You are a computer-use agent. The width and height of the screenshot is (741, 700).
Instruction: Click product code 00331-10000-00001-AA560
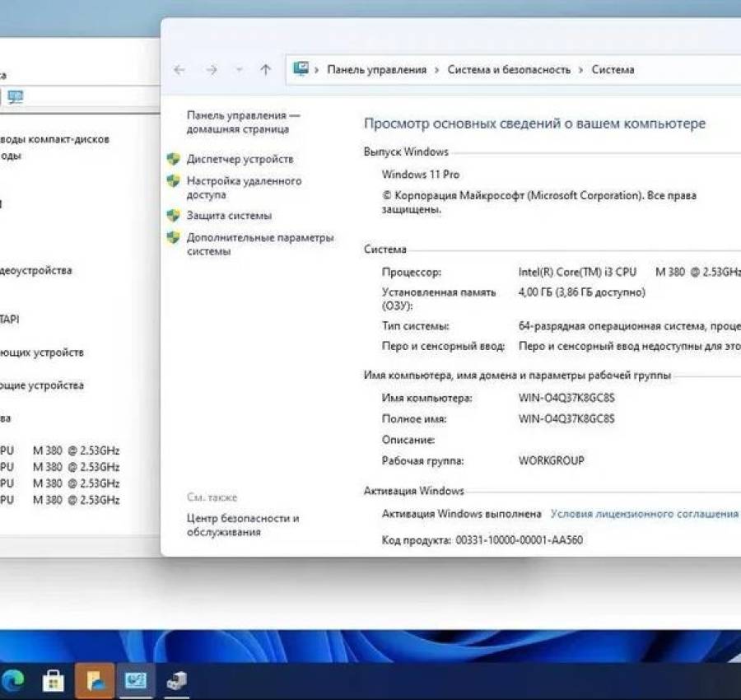tap(519, 539)
